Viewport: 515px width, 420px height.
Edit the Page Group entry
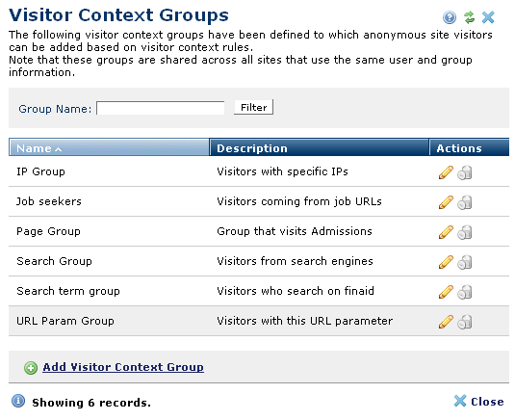coord(446,232)
